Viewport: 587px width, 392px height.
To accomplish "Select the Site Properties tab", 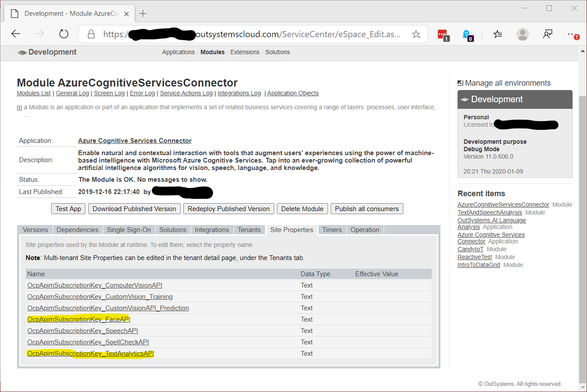I will [292, 230].
